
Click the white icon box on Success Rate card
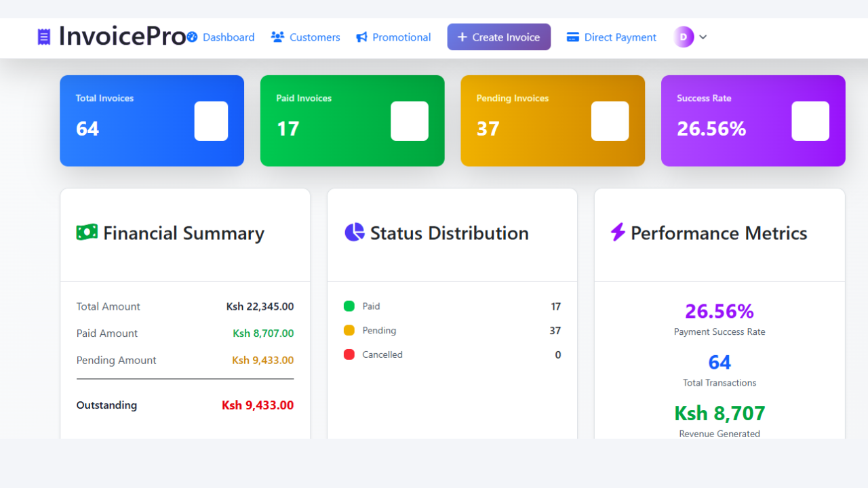click(x=810, y=121)
